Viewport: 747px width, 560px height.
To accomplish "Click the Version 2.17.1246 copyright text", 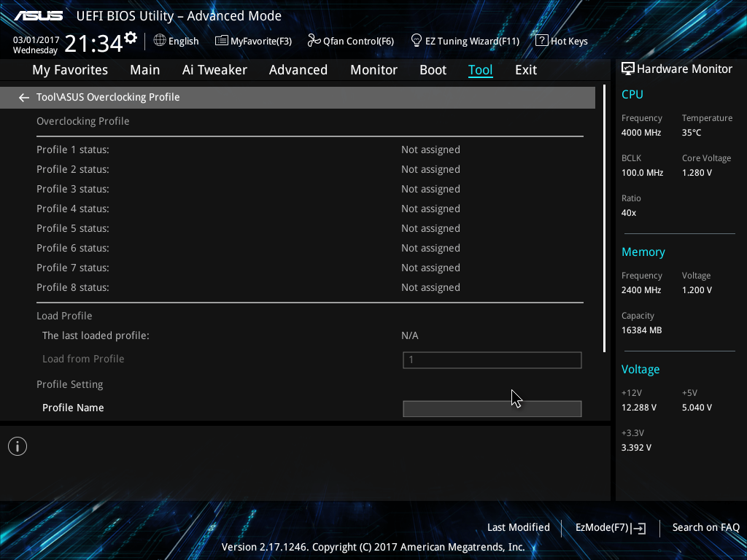I will tap(373, 547).
